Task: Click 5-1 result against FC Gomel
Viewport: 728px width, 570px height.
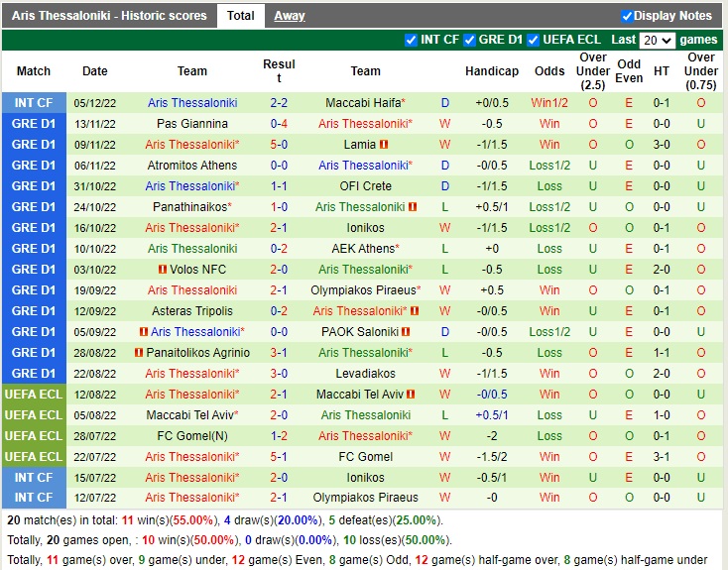Action: 279,457
